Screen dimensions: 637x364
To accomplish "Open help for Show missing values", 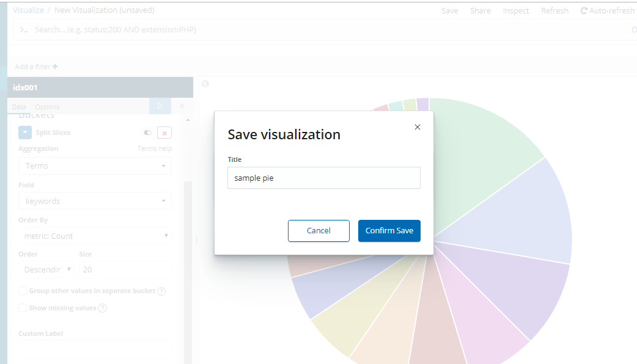I will pyautogui.click(x=103, y=308).
